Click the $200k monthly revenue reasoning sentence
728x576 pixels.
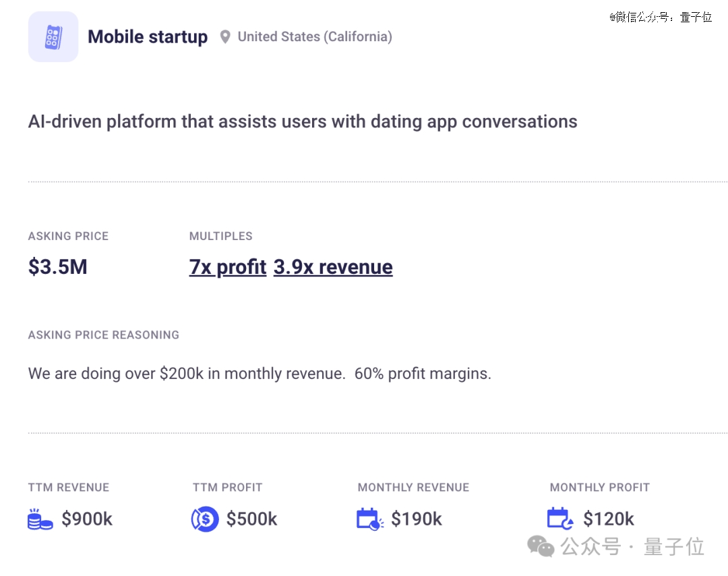pos(260,374)
